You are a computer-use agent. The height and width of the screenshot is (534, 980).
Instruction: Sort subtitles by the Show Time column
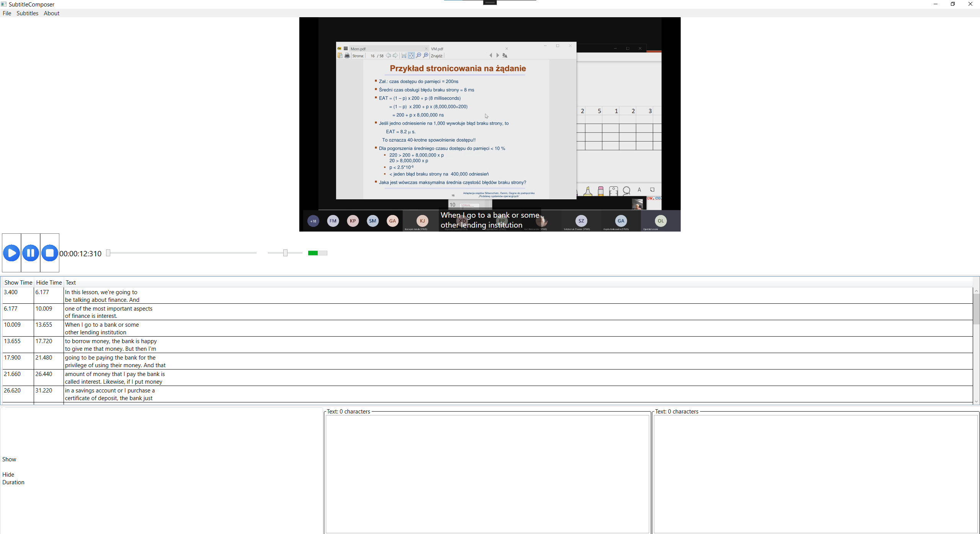(x=18, y=282)
